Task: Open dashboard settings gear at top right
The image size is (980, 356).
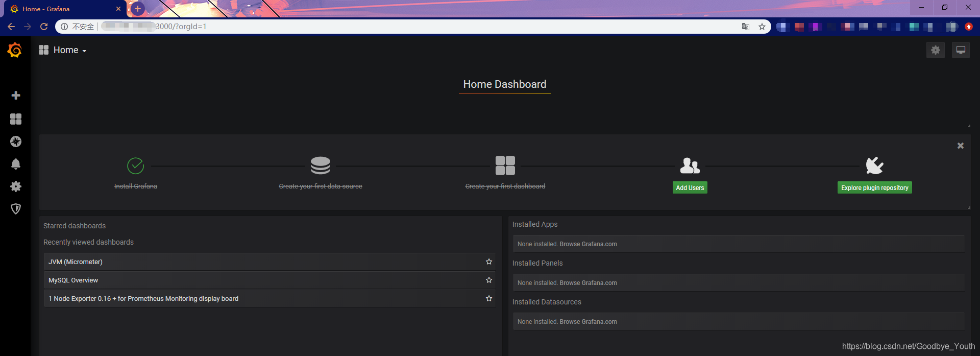Action: pyautogui.click(x=936, y=50)
